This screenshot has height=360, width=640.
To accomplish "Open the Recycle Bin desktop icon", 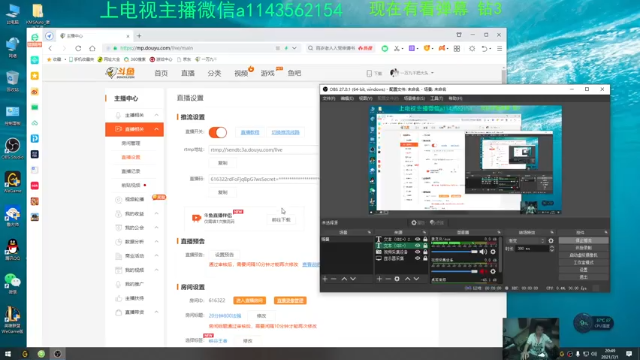I will [x=13, y=80].
